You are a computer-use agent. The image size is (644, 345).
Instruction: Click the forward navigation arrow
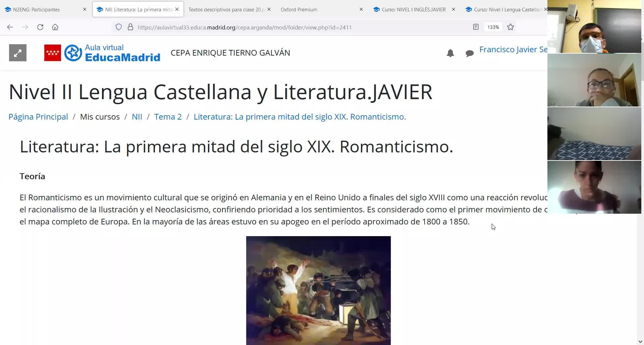25,27
